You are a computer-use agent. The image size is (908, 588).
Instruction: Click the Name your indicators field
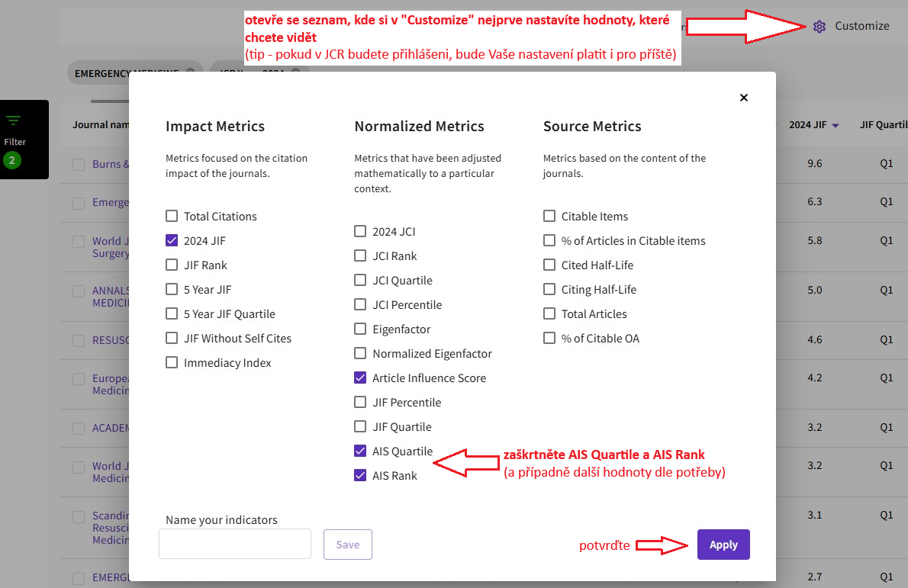(x=235, y=545)
